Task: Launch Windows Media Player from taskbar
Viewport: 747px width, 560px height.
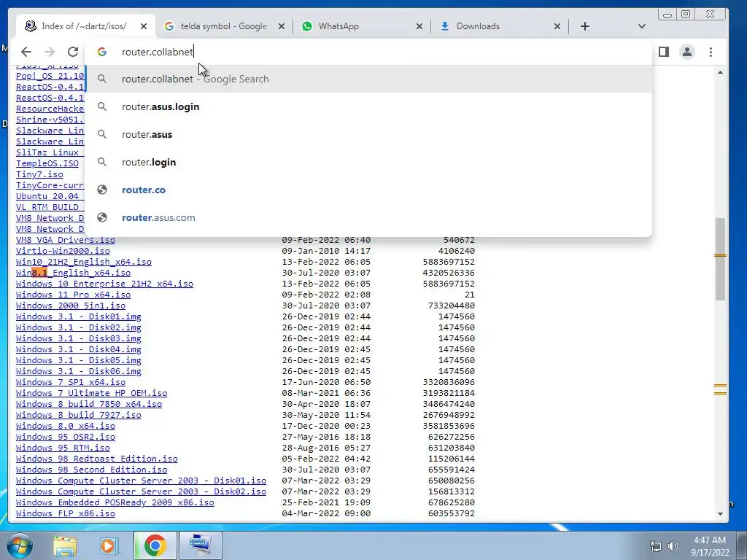Action: pos(109,545)
